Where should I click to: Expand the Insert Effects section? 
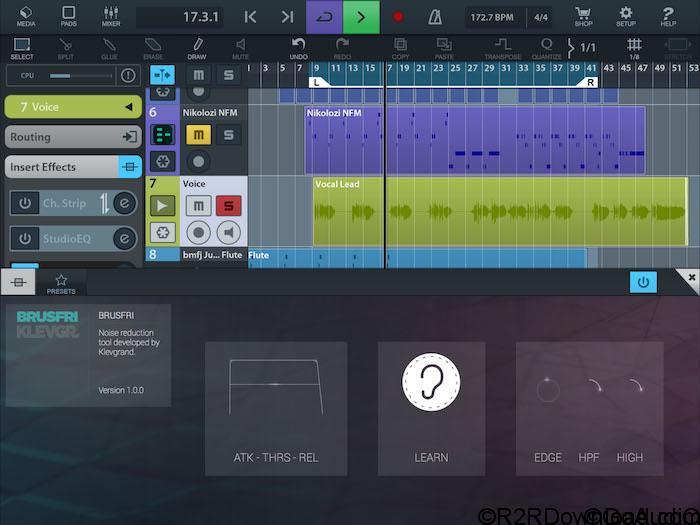(x=62, y=167)
